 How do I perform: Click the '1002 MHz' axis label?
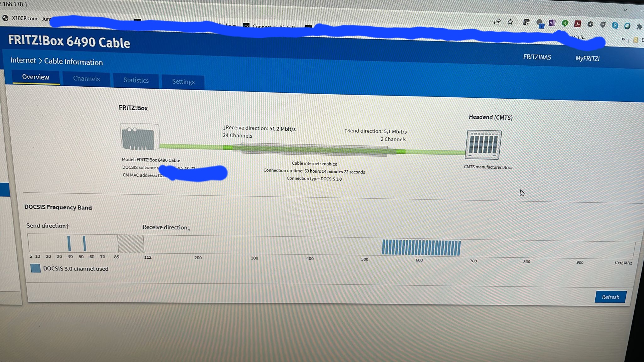pos(623,263)
